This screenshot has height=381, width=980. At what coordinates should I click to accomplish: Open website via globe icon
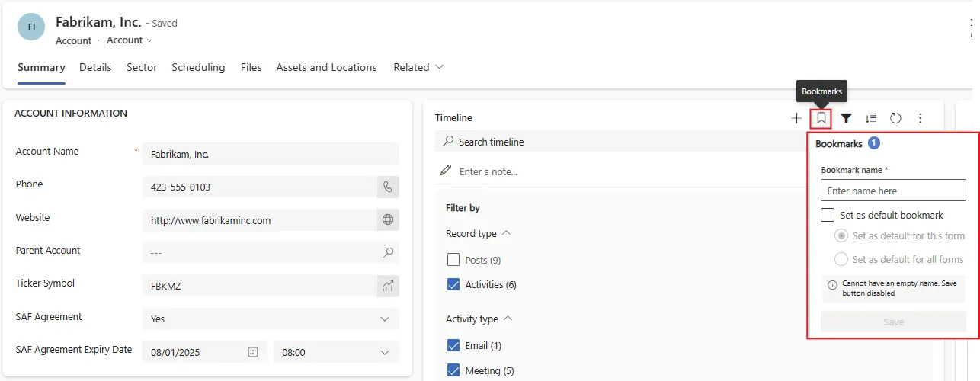point(388,220)
